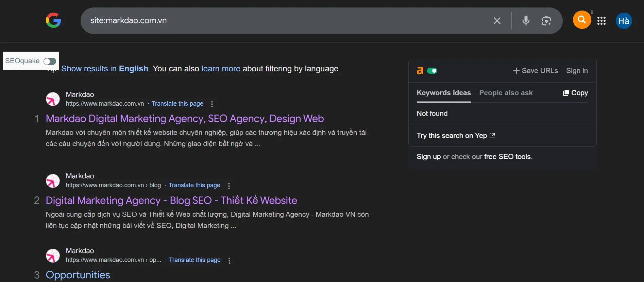This screenshot has width=644, height=282.
Task: Open more options for first Markdao result
Action: click(x=212, y=104)
